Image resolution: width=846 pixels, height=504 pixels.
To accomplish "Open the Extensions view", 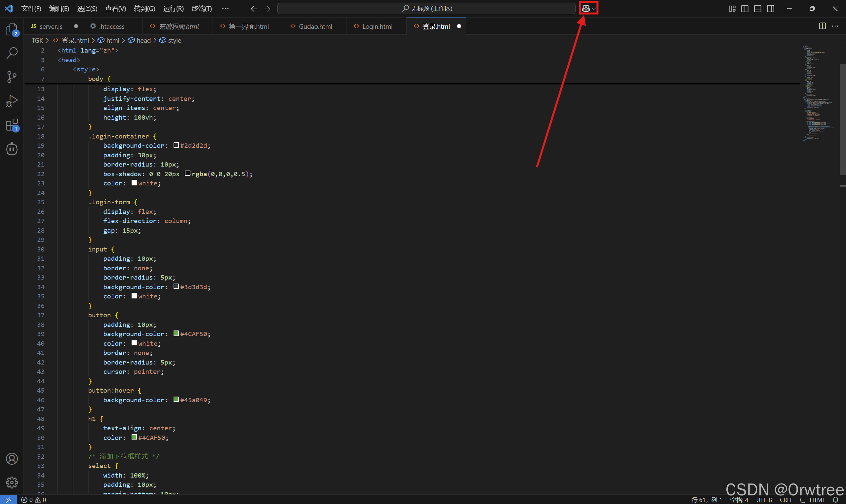I will pyautogui.click(x=12, y=125).
